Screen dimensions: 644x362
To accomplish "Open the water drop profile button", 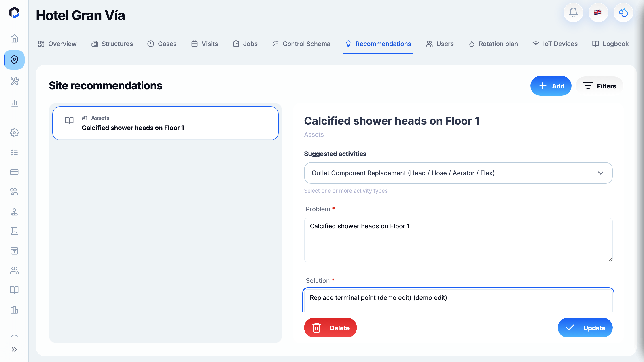I will tap(623, 13).
